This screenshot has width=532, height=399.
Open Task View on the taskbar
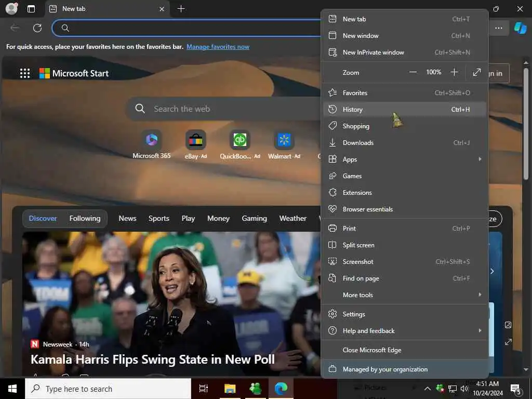[x=204, y=389]
